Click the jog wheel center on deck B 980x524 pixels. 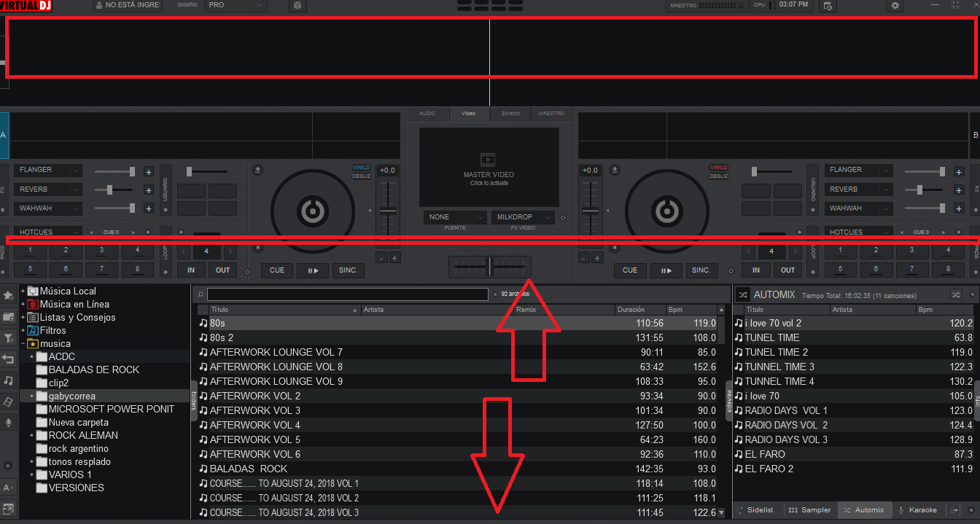click(x=666, y=212)
